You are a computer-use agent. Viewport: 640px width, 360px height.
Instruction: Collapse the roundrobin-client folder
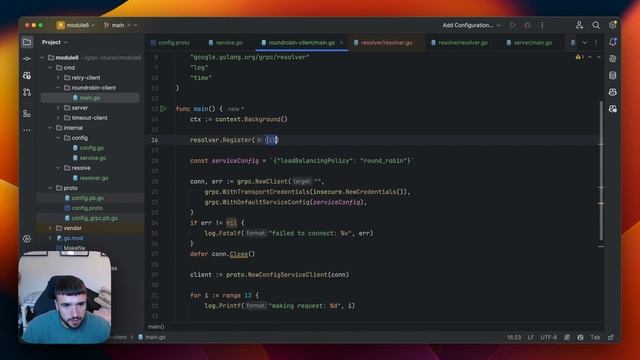click(x=58, y=88)
